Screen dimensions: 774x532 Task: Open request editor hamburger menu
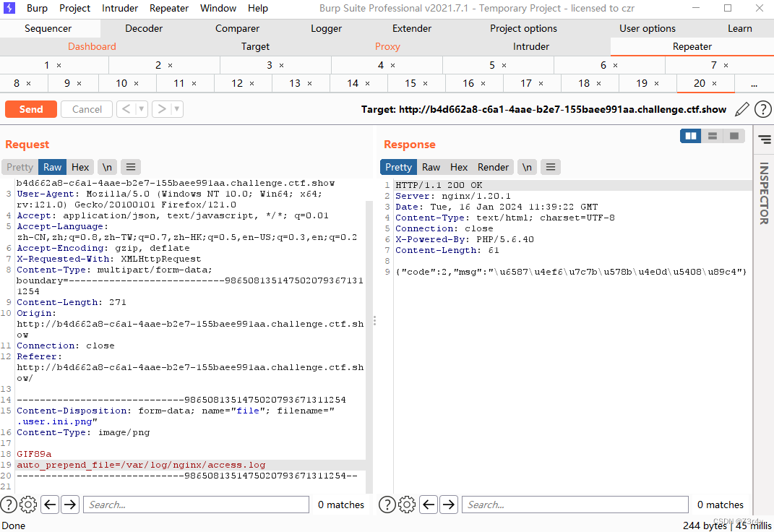tap(131, 167)
